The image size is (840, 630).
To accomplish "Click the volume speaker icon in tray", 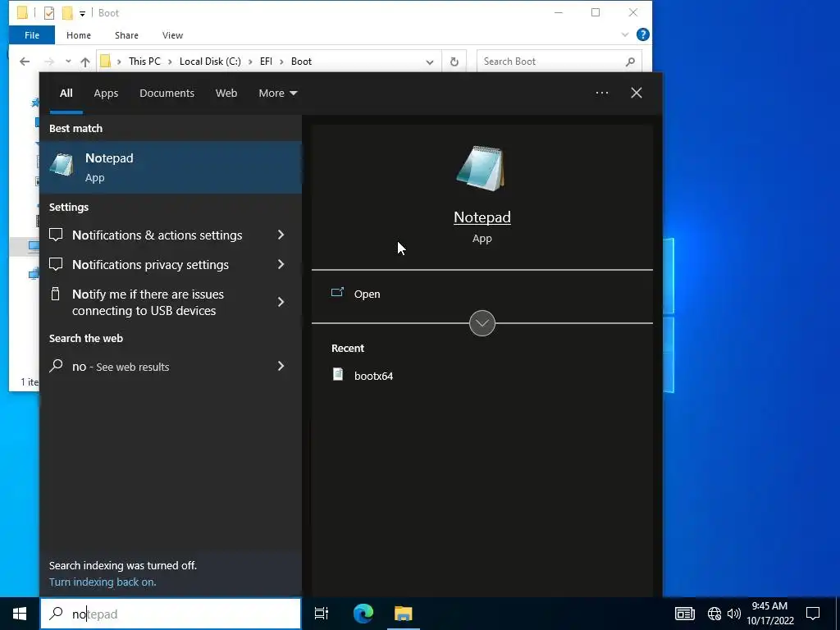I will click(734, 614).
